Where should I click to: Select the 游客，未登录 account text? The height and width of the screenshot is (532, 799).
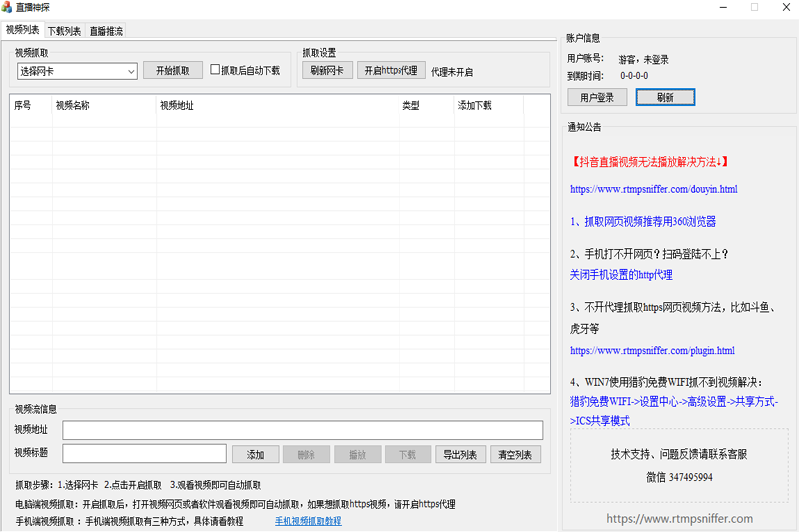pyautogui.click(x=643, y=60)
